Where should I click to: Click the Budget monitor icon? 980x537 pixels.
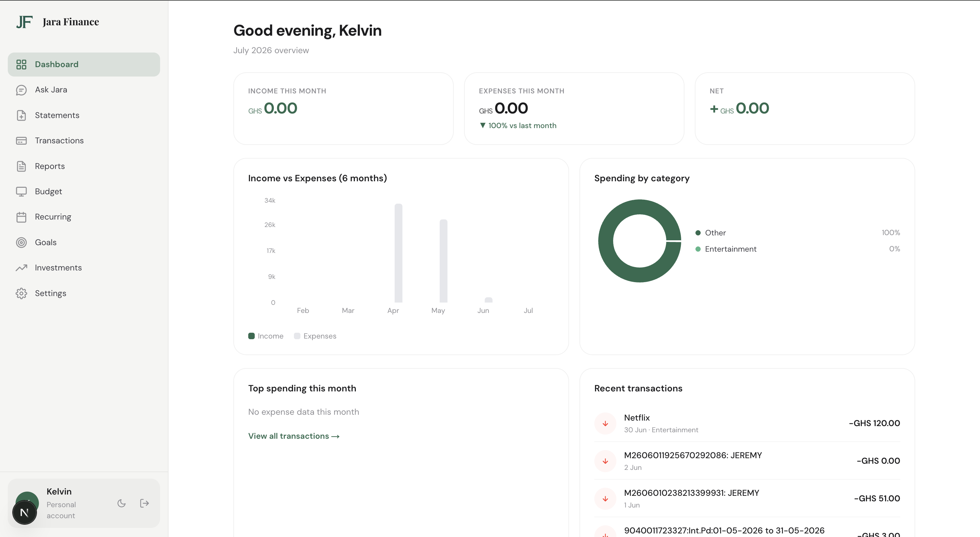click(x=21, y=191)
